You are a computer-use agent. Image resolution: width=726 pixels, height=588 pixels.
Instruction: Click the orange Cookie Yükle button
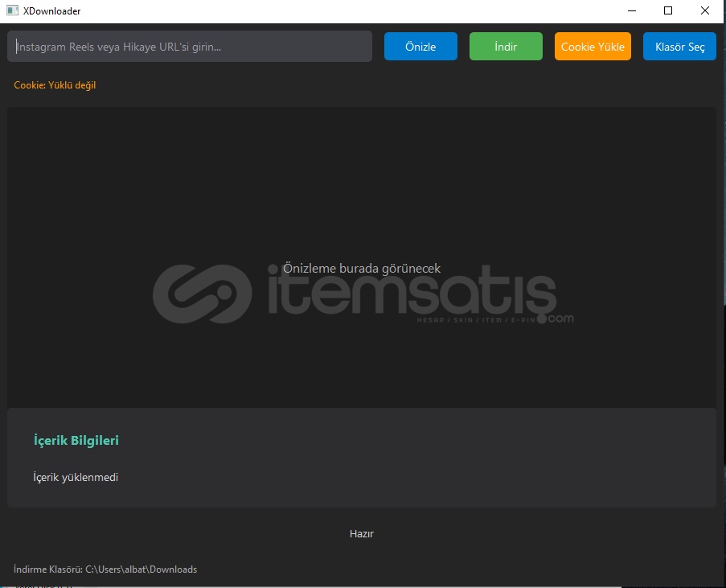(x=593, y=47)
